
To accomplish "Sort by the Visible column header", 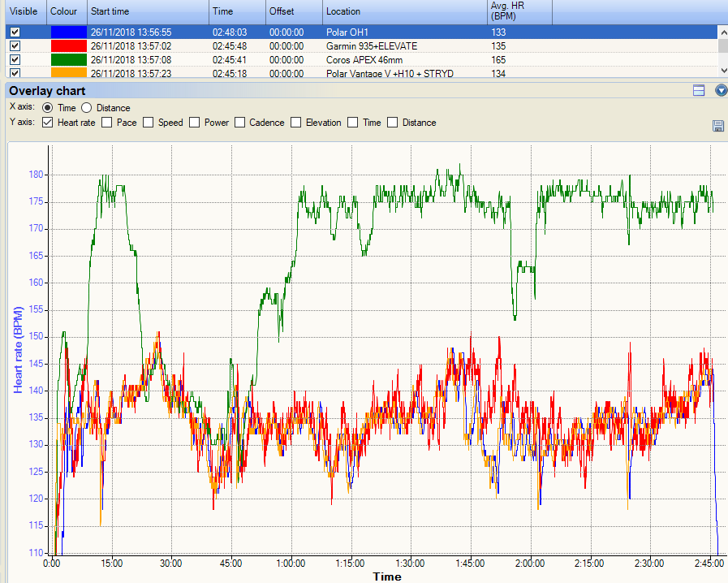I will [x=25, y=11].
